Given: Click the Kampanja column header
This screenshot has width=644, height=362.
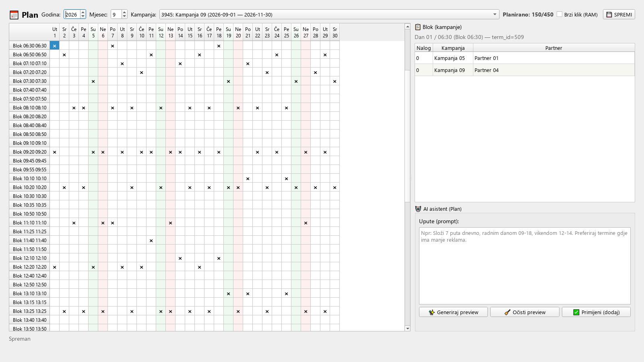Looking at the screenshot, I should (453, 48).
